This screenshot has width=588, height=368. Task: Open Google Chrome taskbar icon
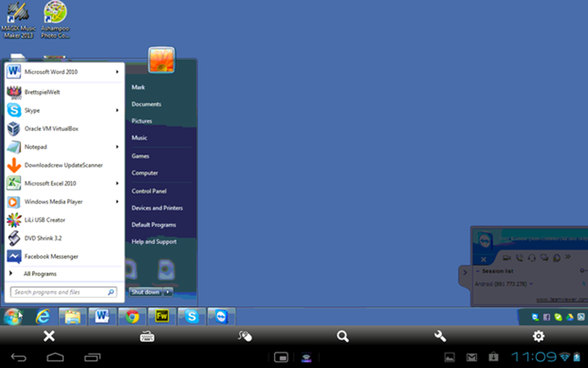pos(132,317)
